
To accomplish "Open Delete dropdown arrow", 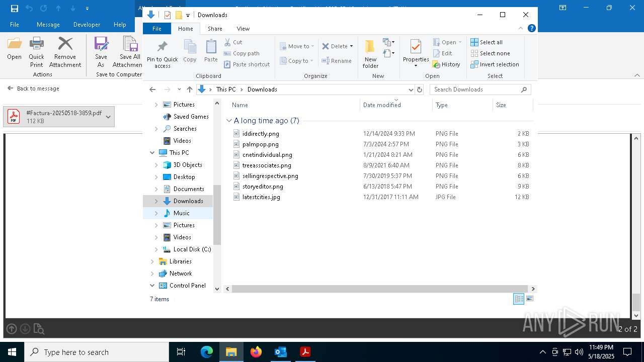I will (x=351, y=46).
